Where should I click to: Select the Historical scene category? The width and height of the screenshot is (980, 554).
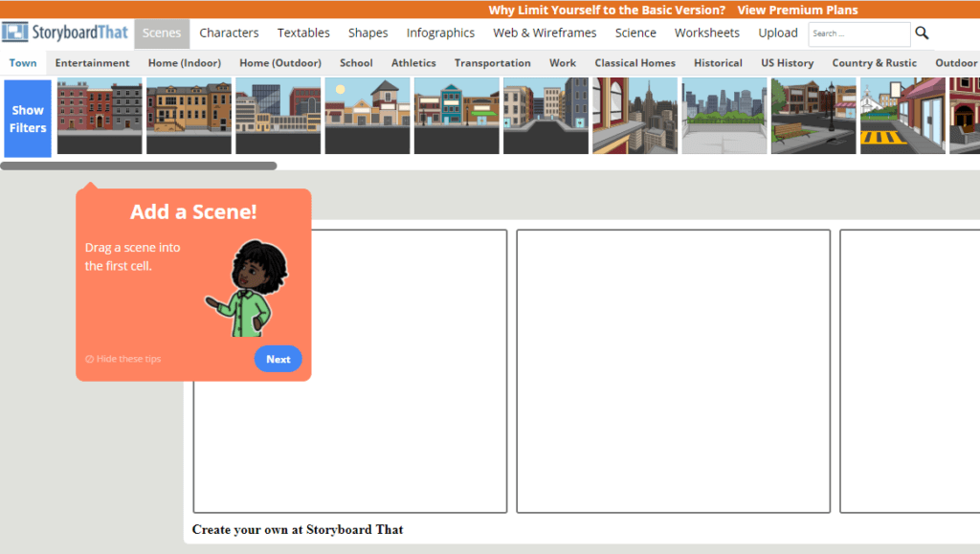(718, 63)
